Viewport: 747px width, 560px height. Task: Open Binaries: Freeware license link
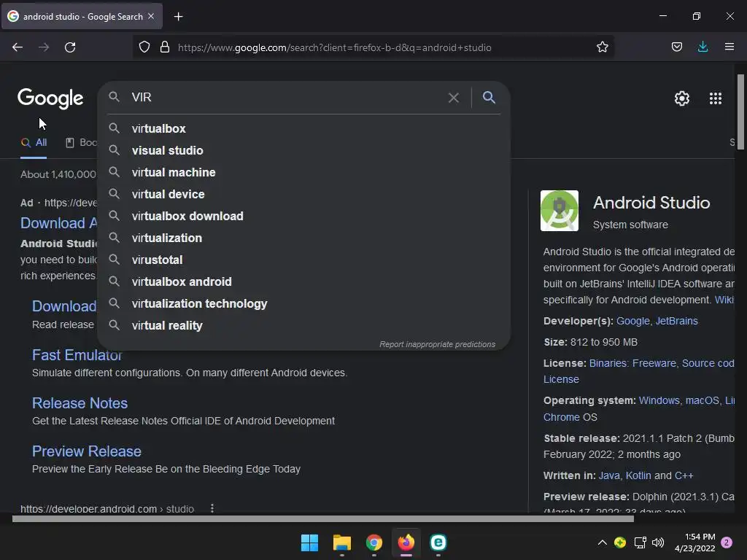(x=632, y=363)
